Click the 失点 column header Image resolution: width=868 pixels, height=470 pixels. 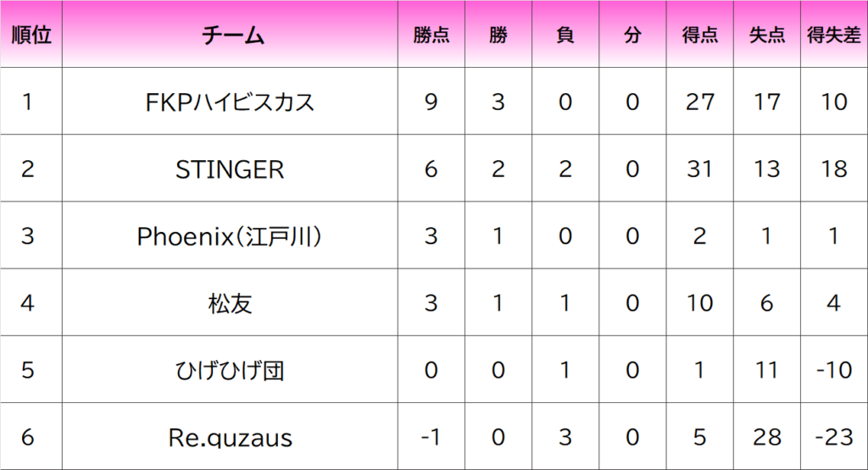[766, 34]
